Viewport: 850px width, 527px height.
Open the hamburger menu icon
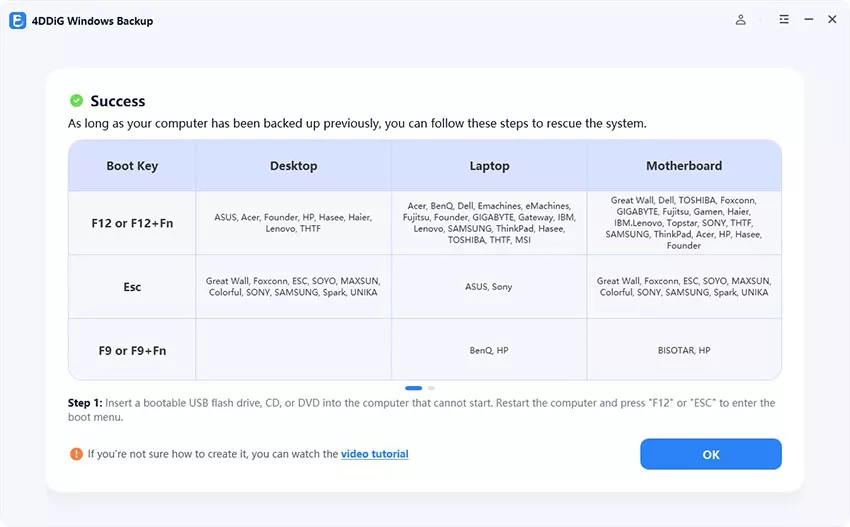784,20
